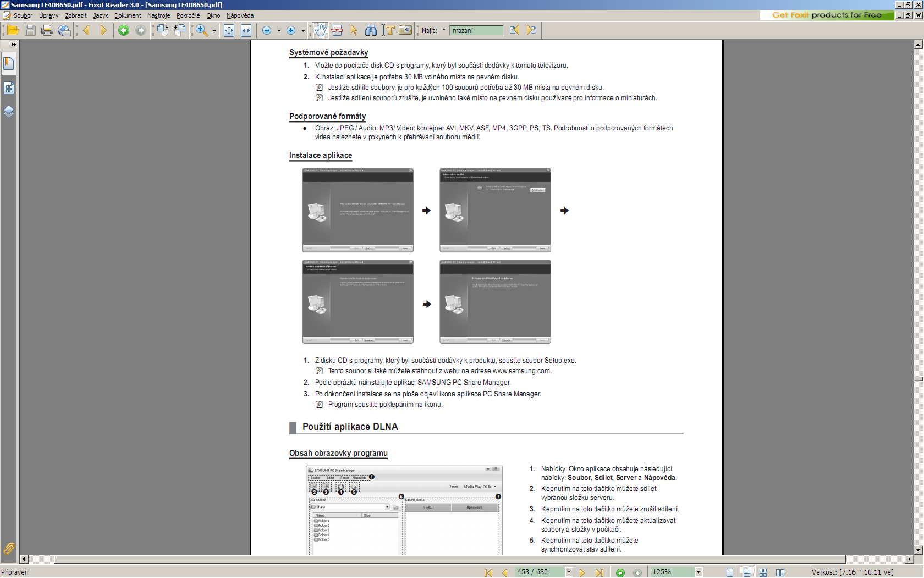Click the Najít search field

476,30
